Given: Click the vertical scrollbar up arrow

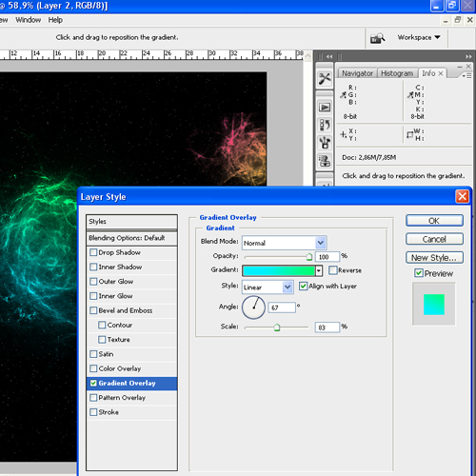Looking at the screenshot, I should coord(308,56).
